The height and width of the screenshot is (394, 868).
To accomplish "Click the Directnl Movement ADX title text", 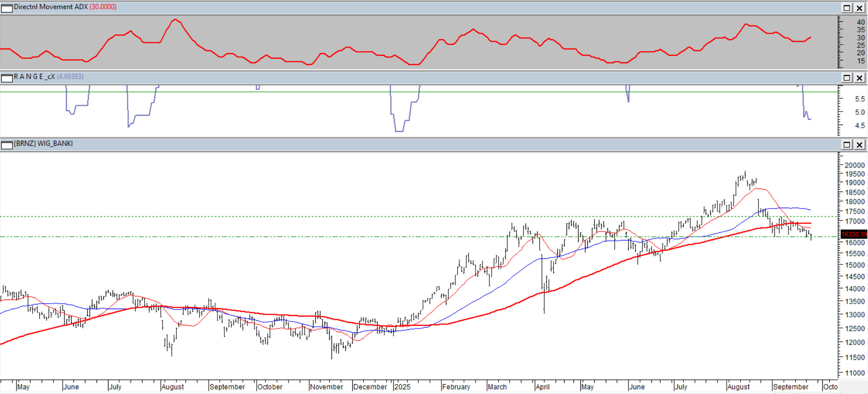I will pyautogui.click(x=50, y=7).
